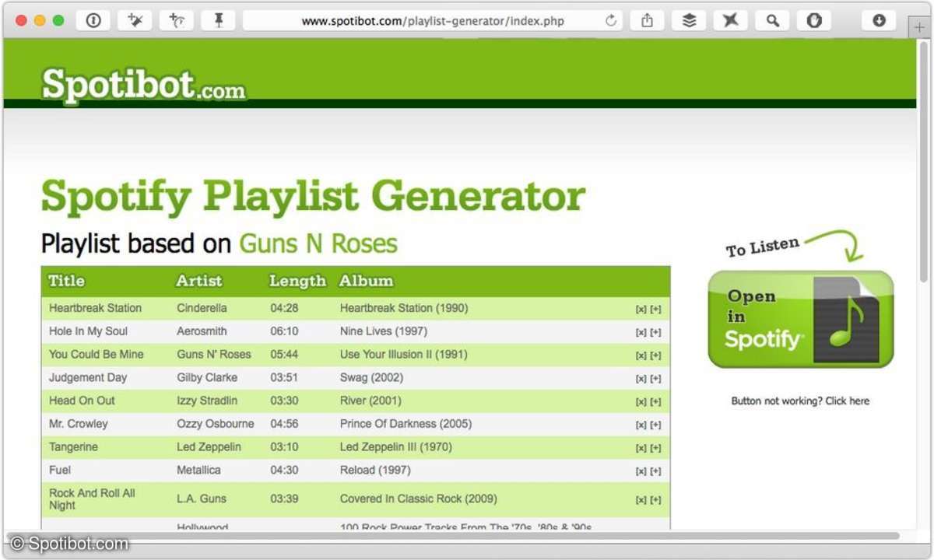Click the stacked layers extension icon
The image size is (934, 560).
pos(689,21)
